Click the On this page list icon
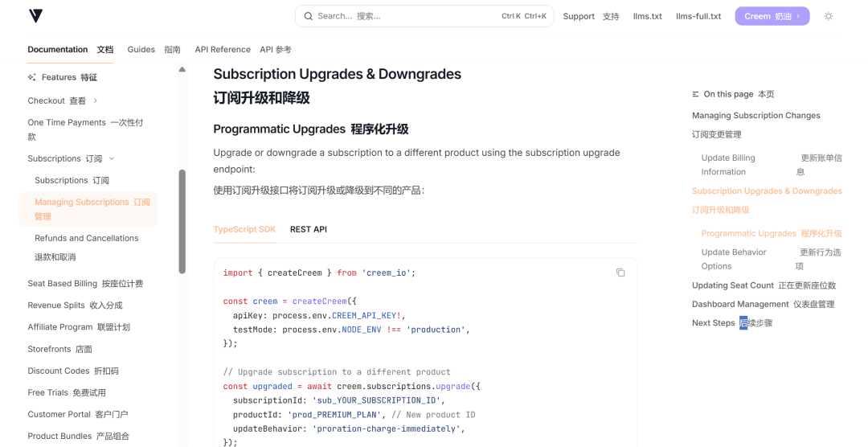868x447 pixels. tap(696, 94)
